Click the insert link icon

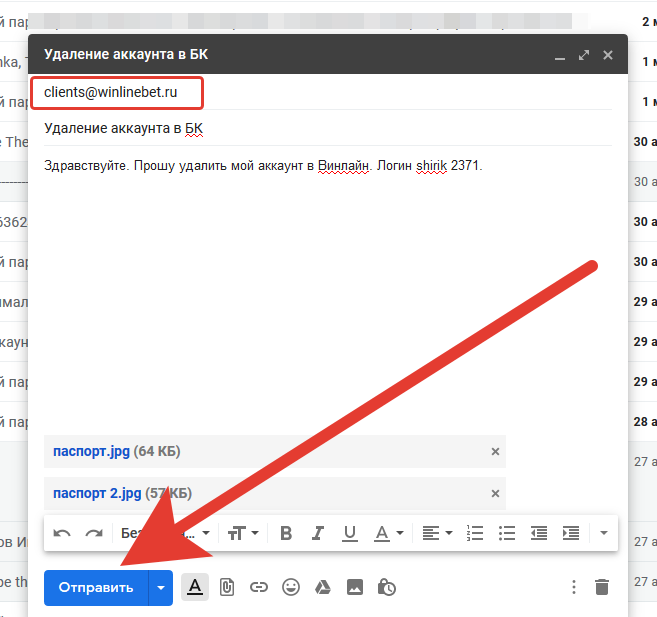(259, 587)
